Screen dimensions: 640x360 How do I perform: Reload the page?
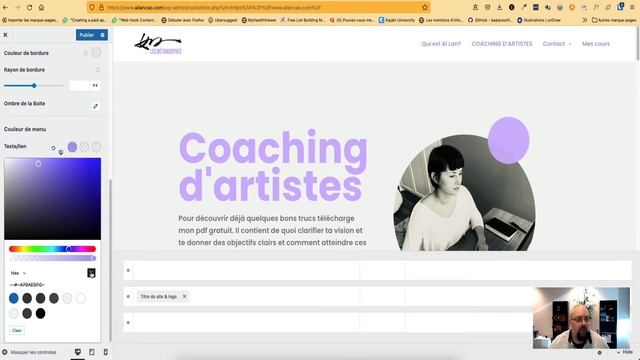pyautogui.click(x=29, y=7)
